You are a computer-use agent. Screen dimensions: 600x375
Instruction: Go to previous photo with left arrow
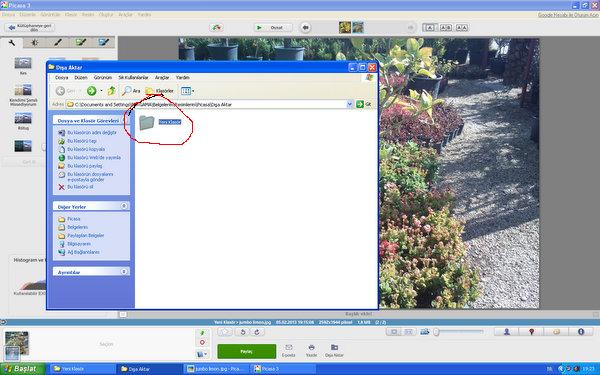click(x=305, y=28)
